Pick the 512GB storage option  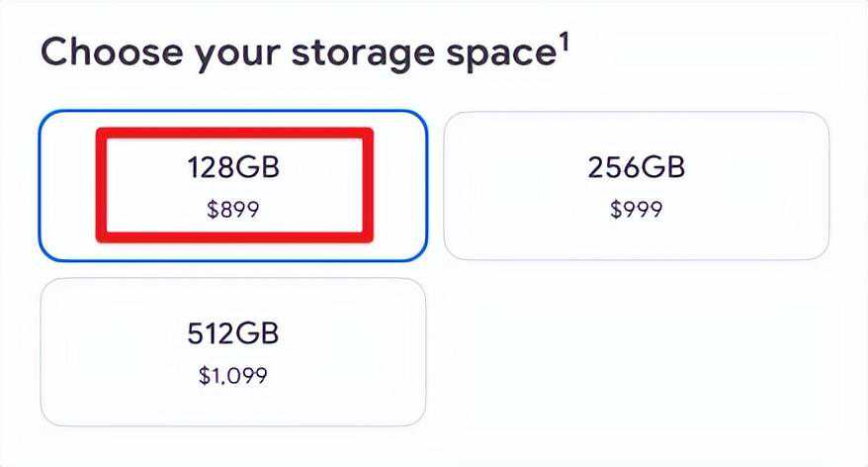pyautogui.click(x=233, y=352)
